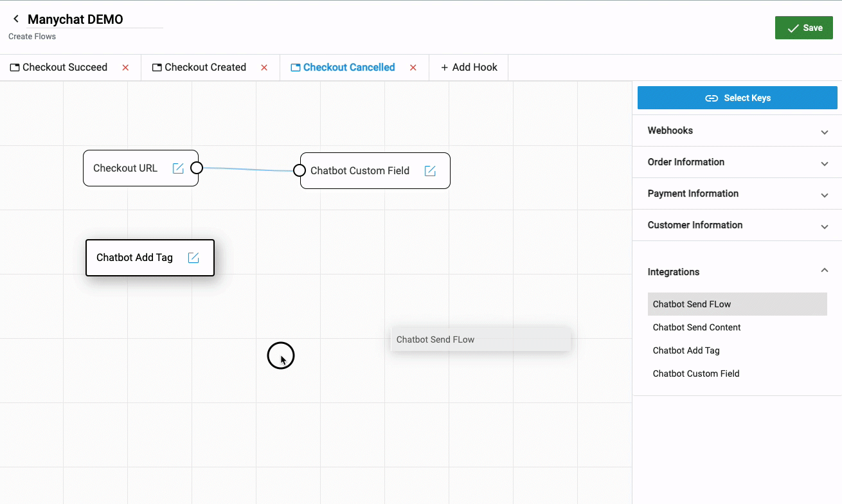Viewport: 842px width, 504px height.
Task: Expand the Customer Information section
Action: pos(737,225)
